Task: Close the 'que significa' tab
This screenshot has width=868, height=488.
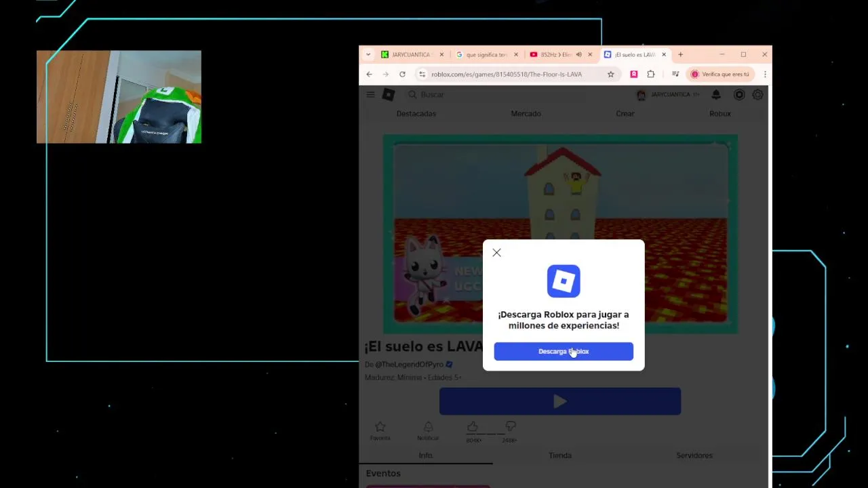Action: click(x=516, y=54)
